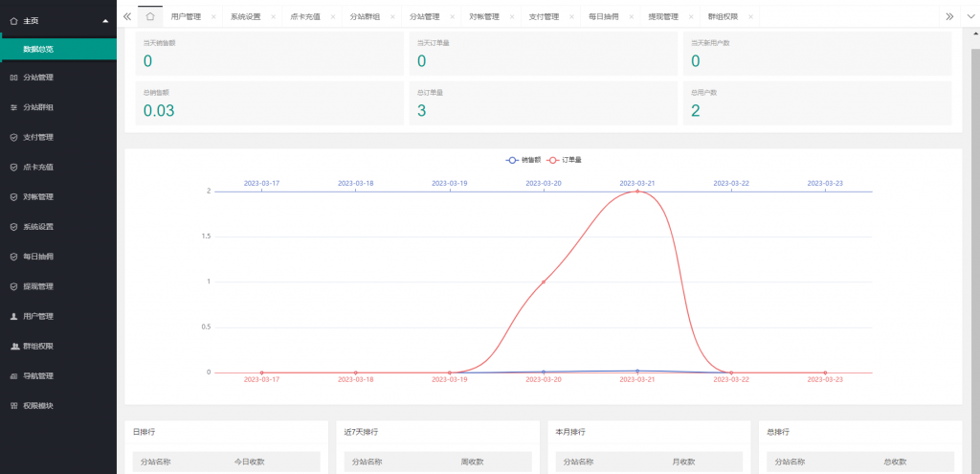Click the 今日收款 column header

click(x=249, y=463)
